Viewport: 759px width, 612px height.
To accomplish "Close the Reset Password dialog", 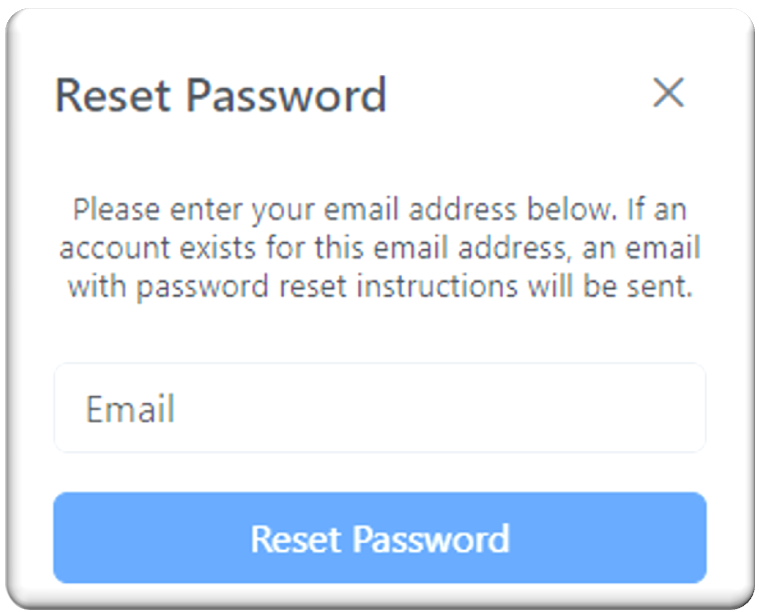I will (x=668, y=92).
